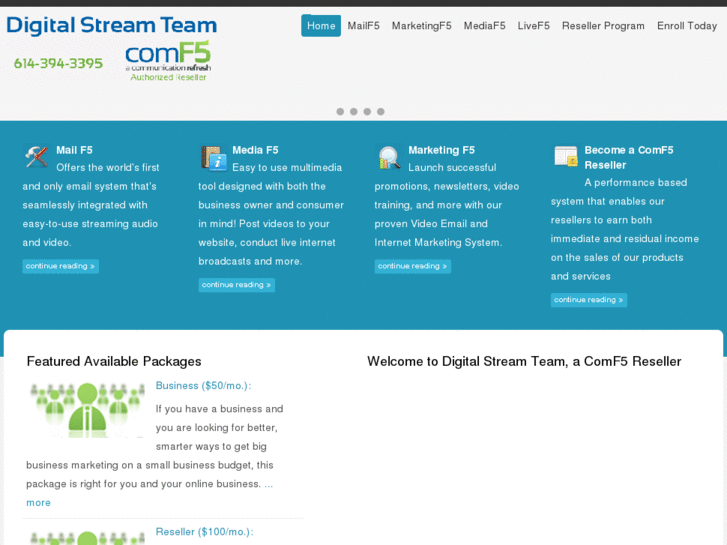727x545 pixels.
Task: Click the Mail F5 tools icon
Action: 37,156
